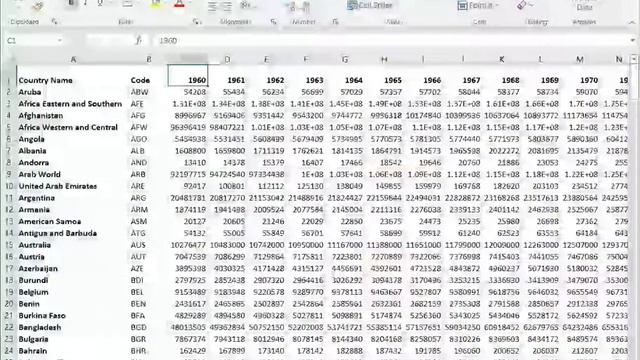The image size is (640, 360).
Task: Click the formula bar showing 1960
Action: [x=392, y=40]
